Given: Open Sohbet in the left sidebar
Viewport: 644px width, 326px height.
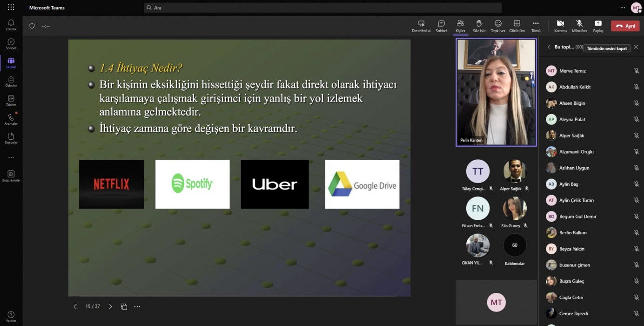Looking at the screenshot, I should [x=11, y=44].
